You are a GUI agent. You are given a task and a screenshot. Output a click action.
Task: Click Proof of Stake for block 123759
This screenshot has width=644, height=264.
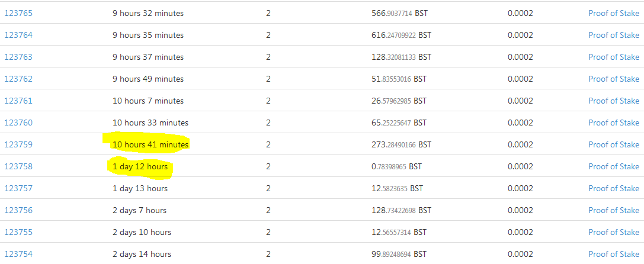point(614,144)
